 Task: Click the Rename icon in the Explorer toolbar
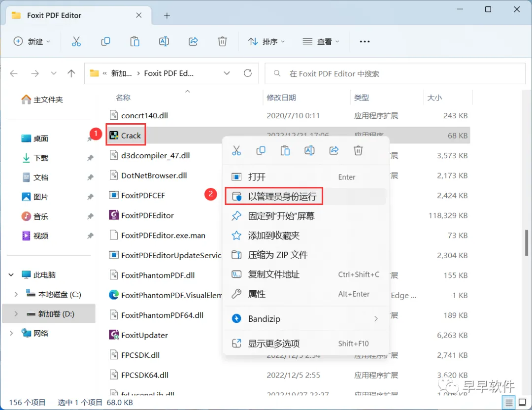point(164,41)
